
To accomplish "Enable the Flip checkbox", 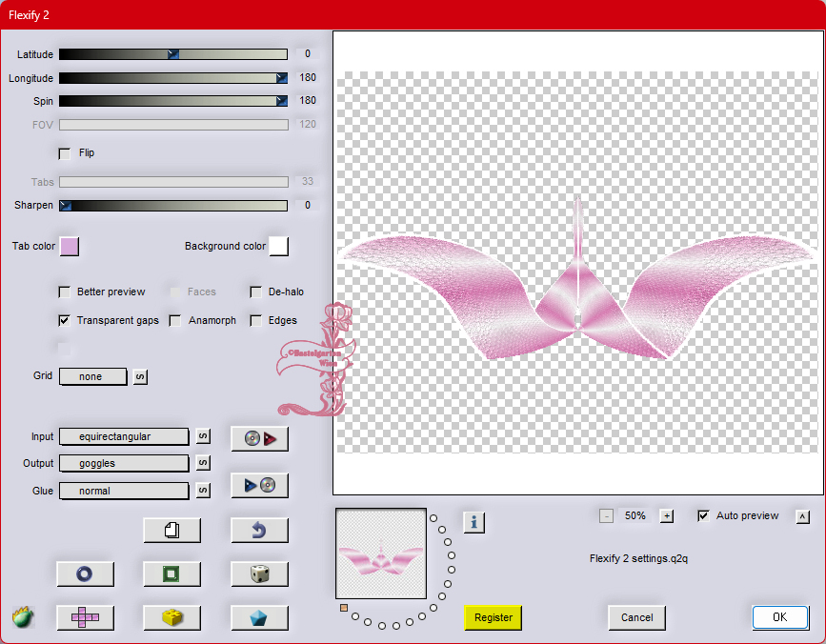I will [65, 152].
